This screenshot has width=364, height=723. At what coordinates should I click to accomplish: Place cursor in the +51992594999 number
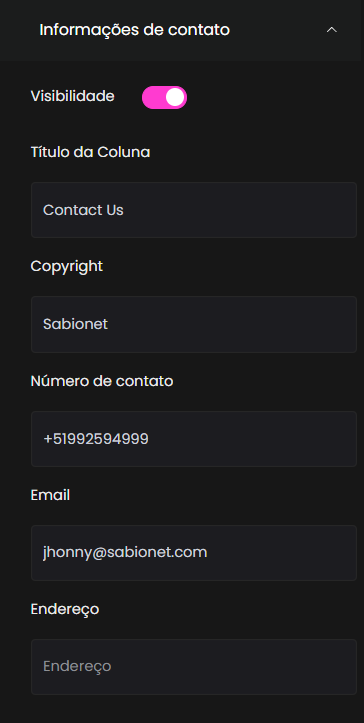coord(96,439)
